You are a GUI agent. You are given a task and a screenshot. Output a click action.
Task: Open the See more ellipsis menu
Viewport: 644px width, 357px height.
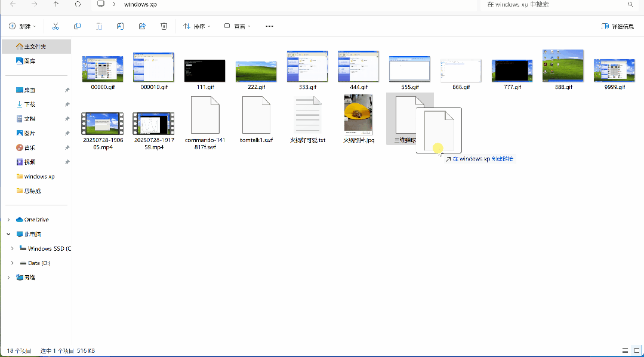269,26
